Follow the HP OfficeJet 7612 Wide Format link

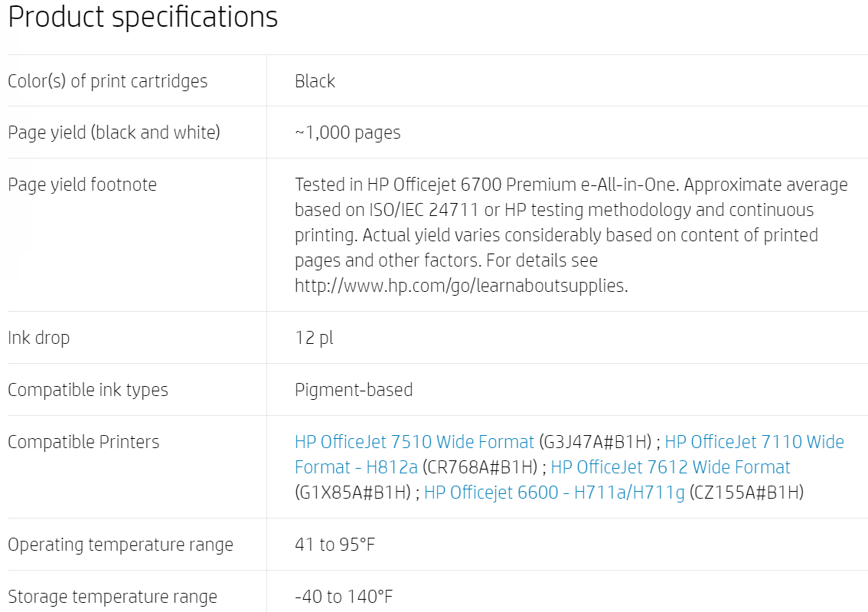pos(670,467)
